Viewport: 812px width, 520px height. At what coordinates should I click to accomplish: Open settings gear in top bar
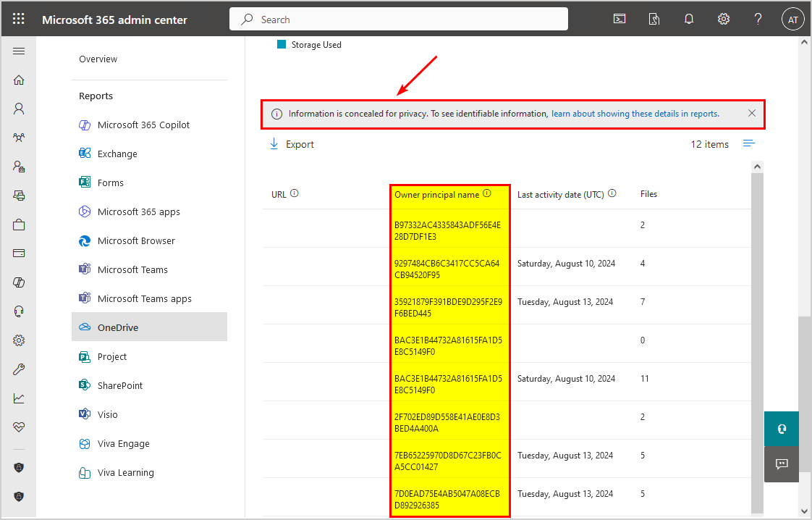723,20
